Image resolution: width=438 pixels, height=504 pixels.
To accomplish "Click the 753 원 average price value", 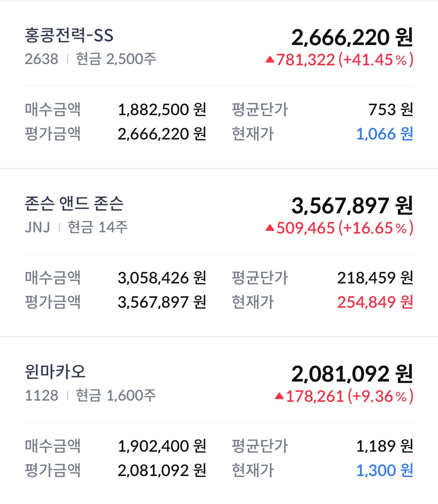I will (x=391, y=109).
